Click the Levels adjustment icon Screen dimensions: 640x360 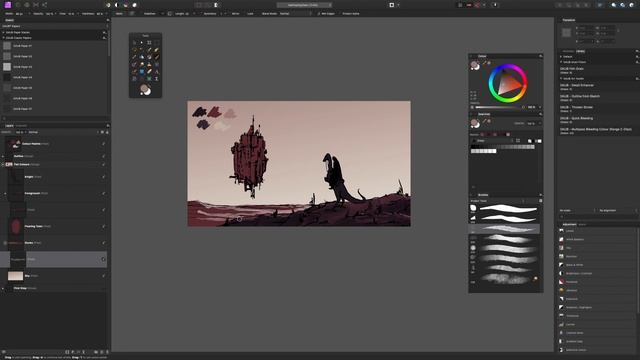tap(561, 231)
